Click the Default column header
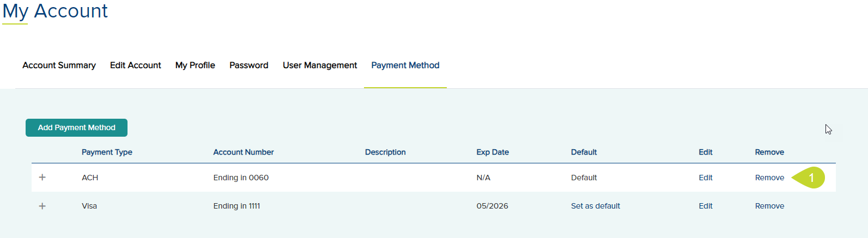Screen dimensions: 868x238 click(584, 152)
